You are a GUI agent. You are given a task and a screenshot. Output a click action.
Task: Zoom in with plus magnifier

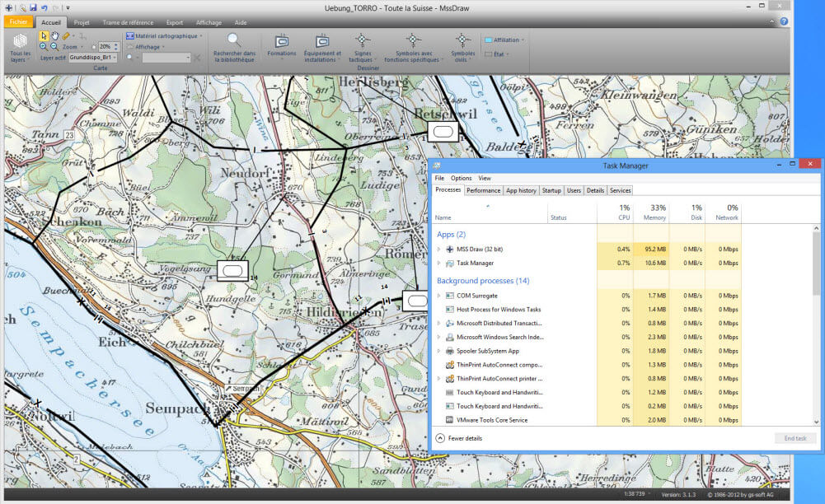[43, 47]
